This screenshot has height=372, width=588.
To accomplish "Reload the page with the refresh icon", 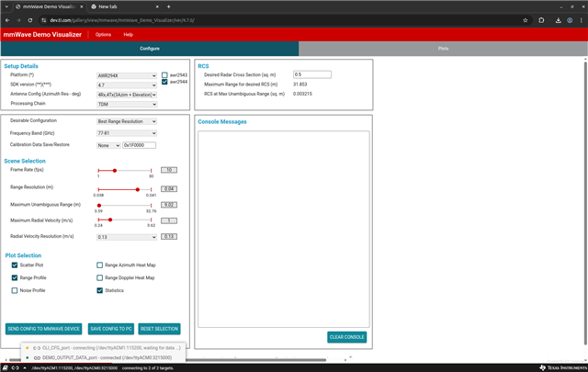I will coord(30,20).
